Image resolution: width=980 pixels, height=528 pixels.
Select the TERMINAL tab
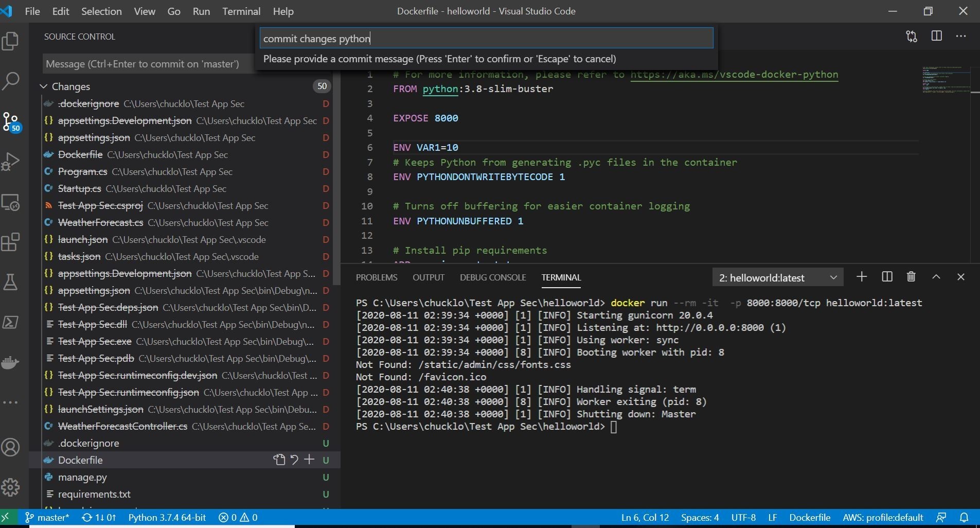pyautogui.click(x=561, y=277)
